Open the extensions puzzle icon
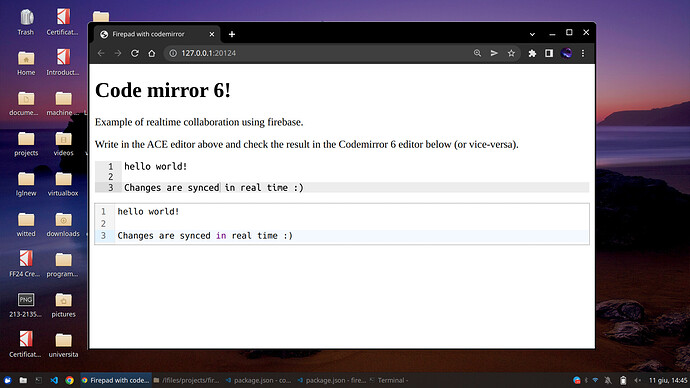This screenshot has height=388, width=690. pyautogui.click(x=532, y=53)
